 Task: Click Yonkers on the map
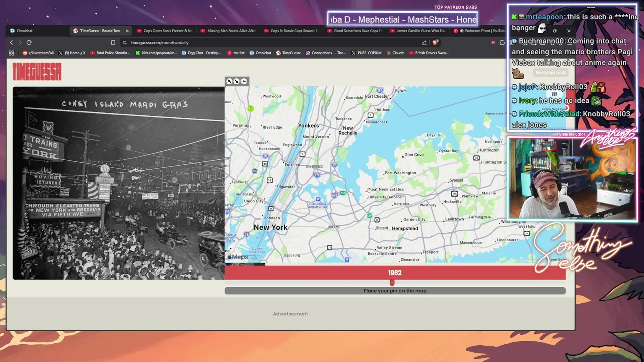[x=308, y=126]
